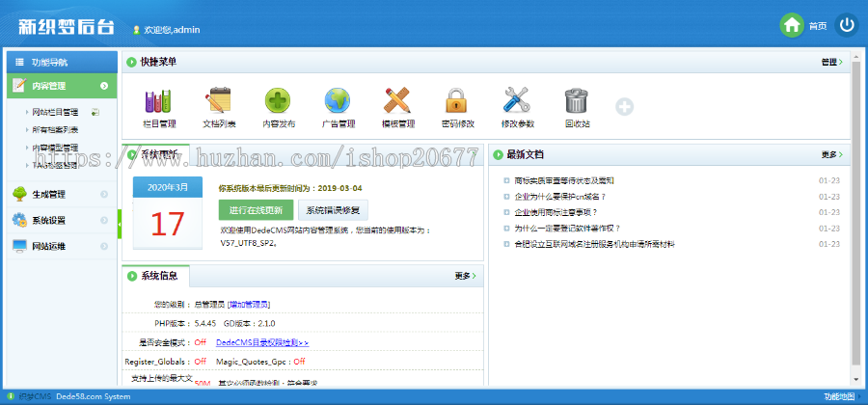The image size is (868, 405).
Task: Expand the 生成管理 section arrow
Action: point(104,194)
